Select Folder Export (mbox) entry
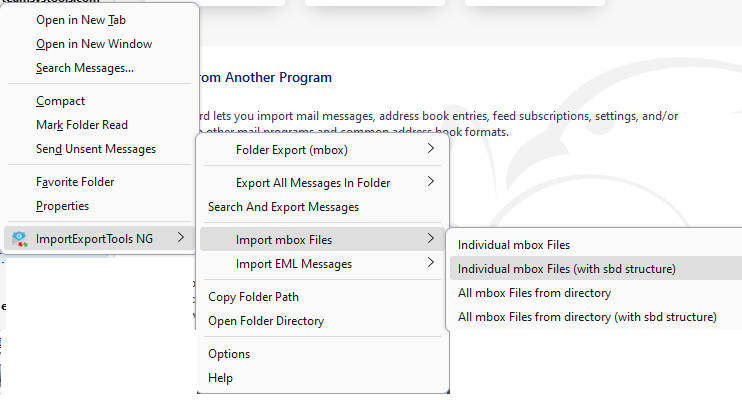This screenshot has width=742, height=400. [292, 150]
